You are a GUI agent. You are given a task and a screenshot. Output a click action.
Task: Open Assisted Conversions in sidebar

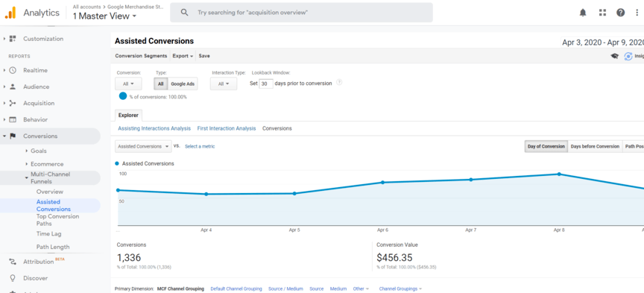[54, 206]
